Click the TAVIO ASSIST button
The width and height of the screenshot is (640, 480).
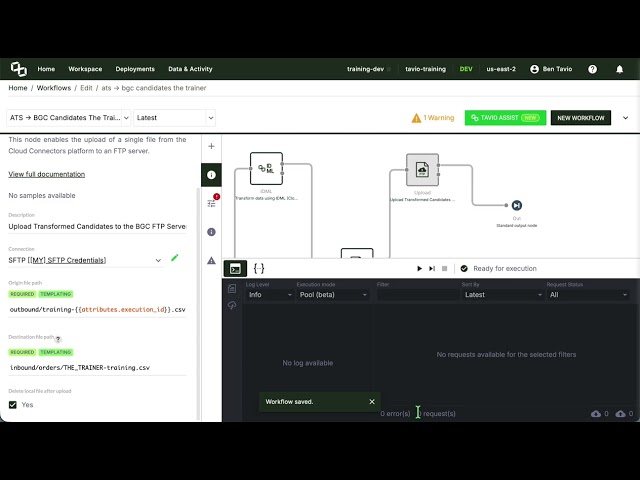click(505, 118)
